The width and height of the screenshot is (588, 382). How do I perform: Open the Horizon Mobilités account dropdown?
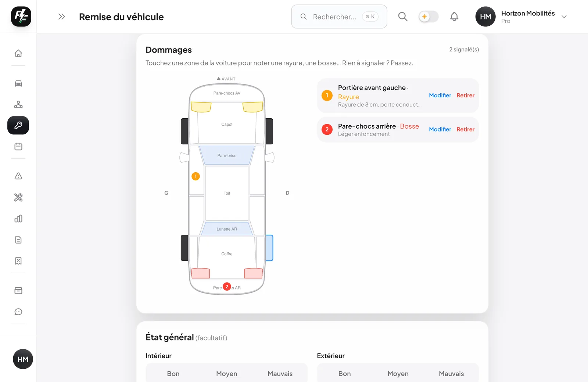click(522, 17)
